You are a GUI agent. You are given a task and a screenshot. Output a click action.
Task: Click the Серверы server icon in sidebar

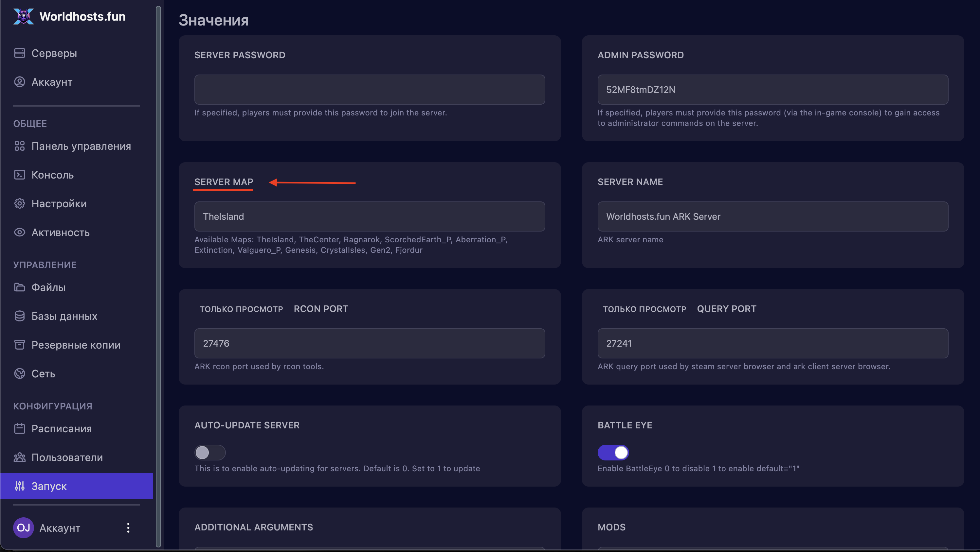tap(19, 53)
